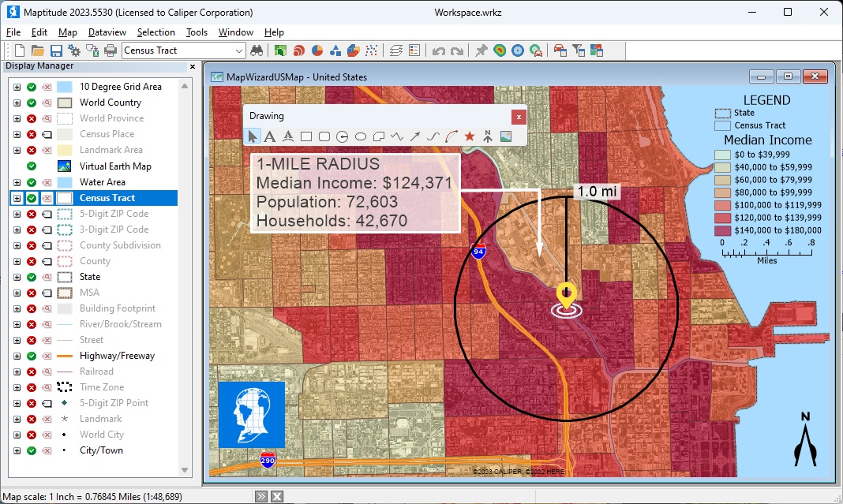Pick the Rectangle drawing tool
Viewport: 843px width, 504px height.
[306, 136]
